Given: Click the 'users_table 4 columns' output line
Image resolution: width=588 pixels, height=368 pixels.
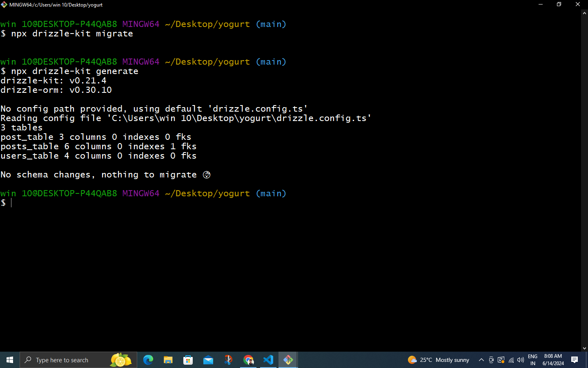Looking at the screenshot, I should click(x=98, y=156).
